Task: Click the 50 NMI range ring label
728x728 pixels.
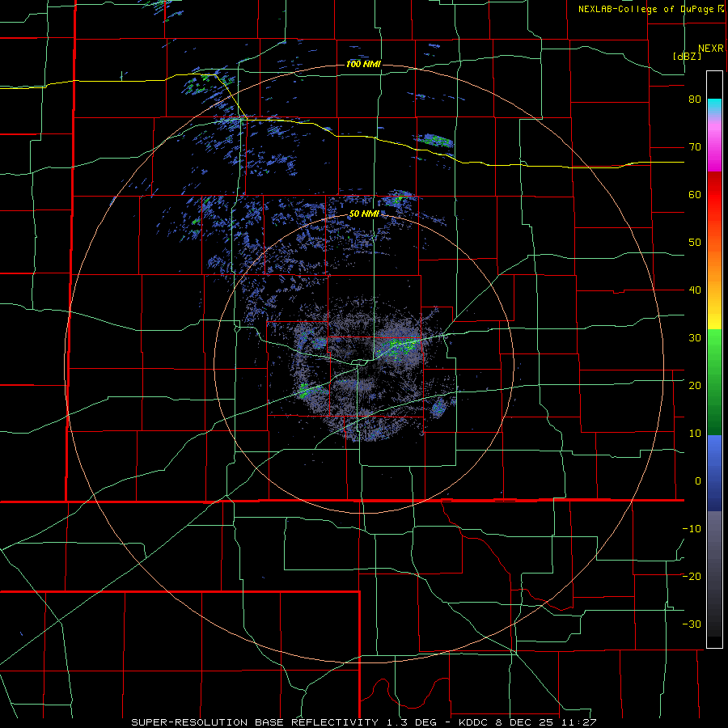Action: pyautogui.click(x=364, y=214)
